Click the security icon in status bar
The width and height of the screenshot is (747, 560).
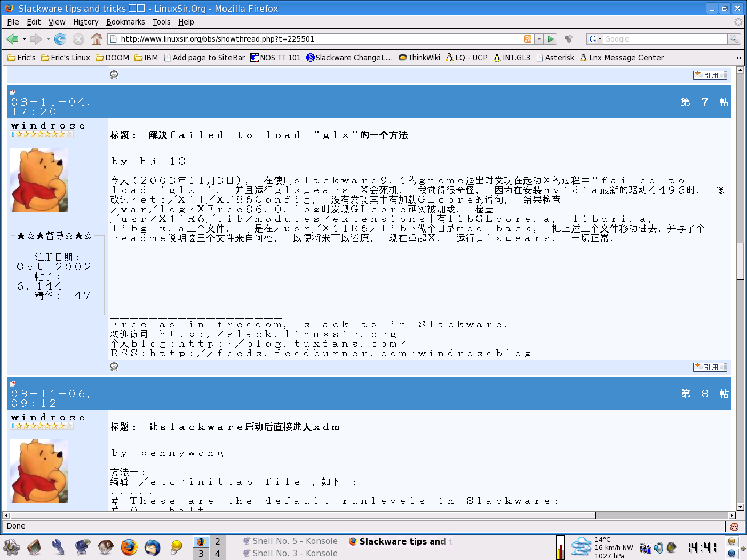tap(735, 526)
